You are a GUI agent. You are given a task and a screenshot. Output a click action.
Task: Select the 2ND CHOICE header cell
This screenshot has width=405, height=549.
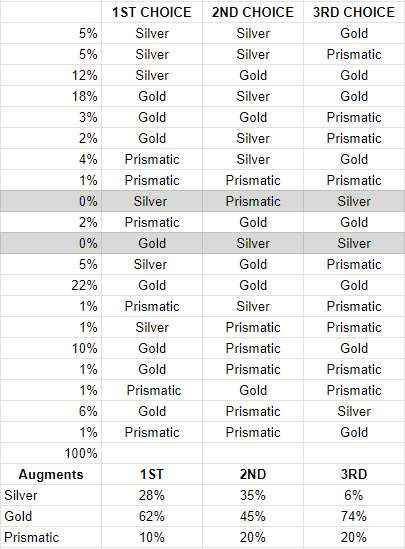(253, 12)
